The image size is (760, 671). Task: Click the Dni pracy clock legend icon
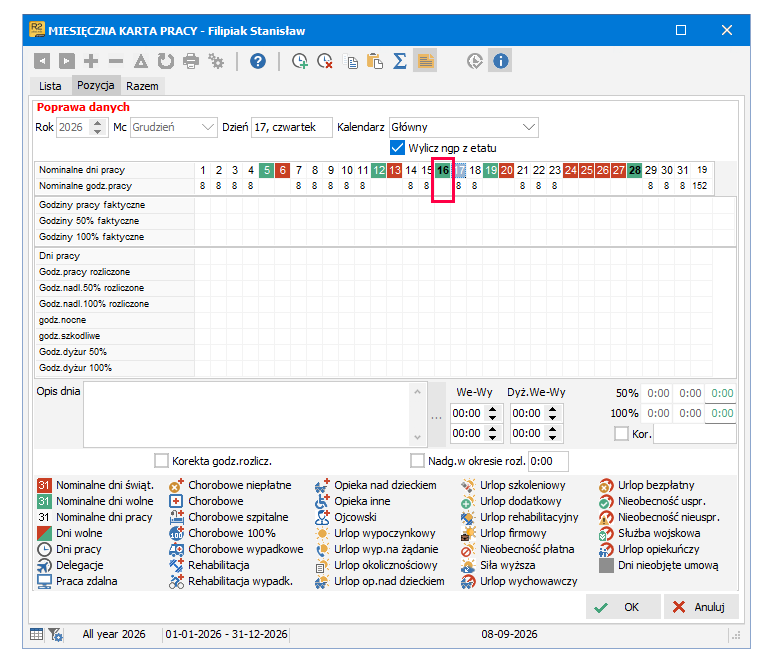(x=44, y=549)
